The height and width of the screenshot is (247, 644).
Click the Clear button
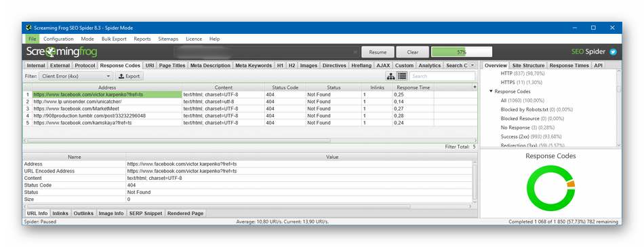(413, 52)
